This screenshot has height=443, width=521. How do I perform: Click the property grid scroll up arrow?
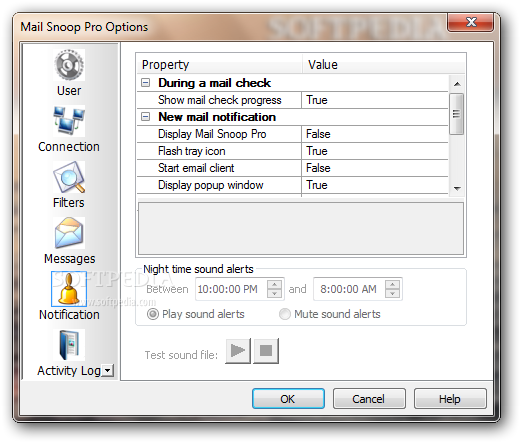click(457, 84)
